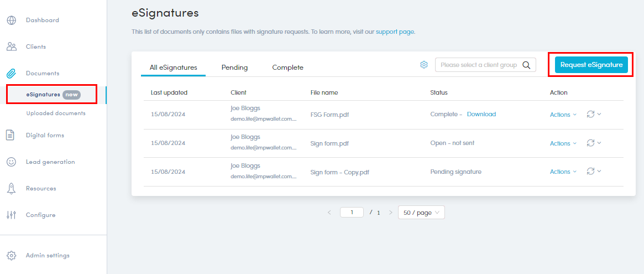Click the page number input field
This screenshot has width=644, height=274.
click(352, 212)
